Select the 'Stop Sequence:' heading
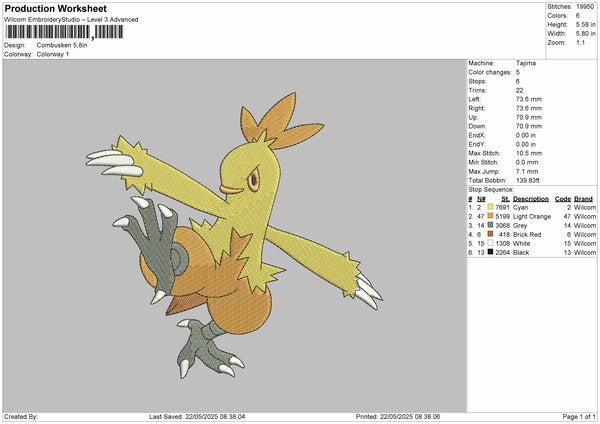This screenshot has height=424, width=600. tap(491, 190)
